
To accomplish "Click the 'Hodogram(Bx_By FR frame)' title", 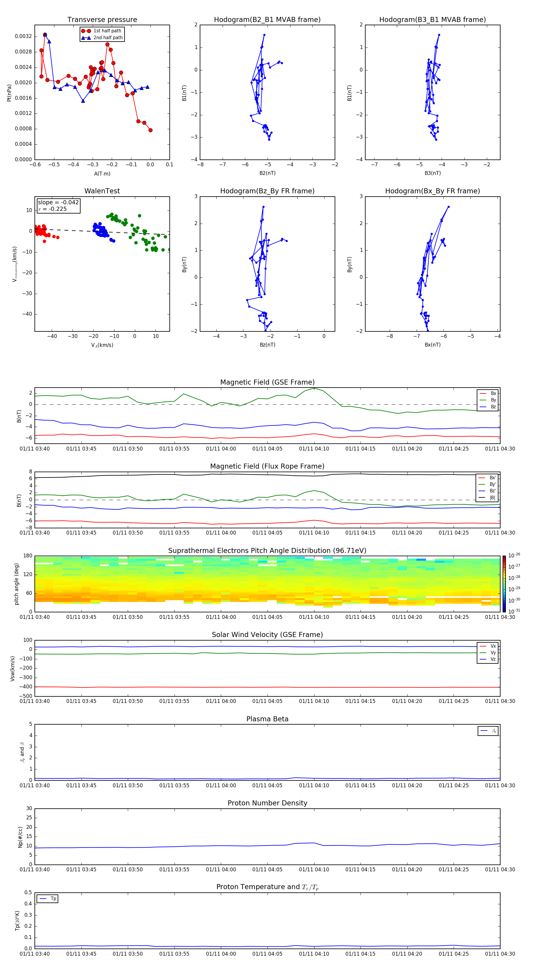I will [432, 191].
